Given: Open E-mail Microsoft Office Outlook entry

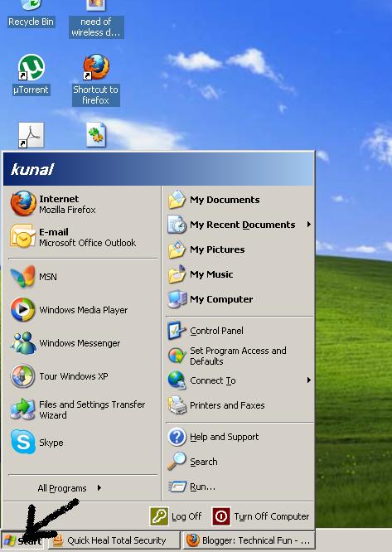Looking at the screenshot, I should [82, 236].
